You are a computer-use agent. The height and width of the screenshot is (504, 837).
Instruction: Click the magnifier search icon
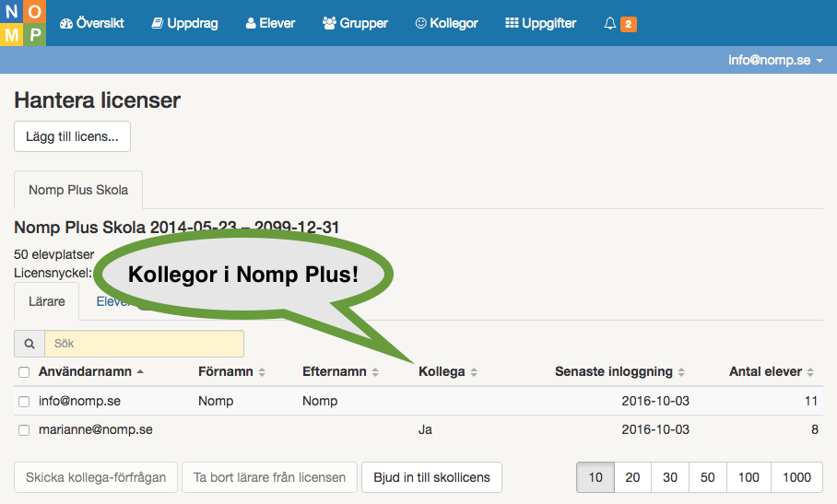pyautogui.click(x=29, y=344)
